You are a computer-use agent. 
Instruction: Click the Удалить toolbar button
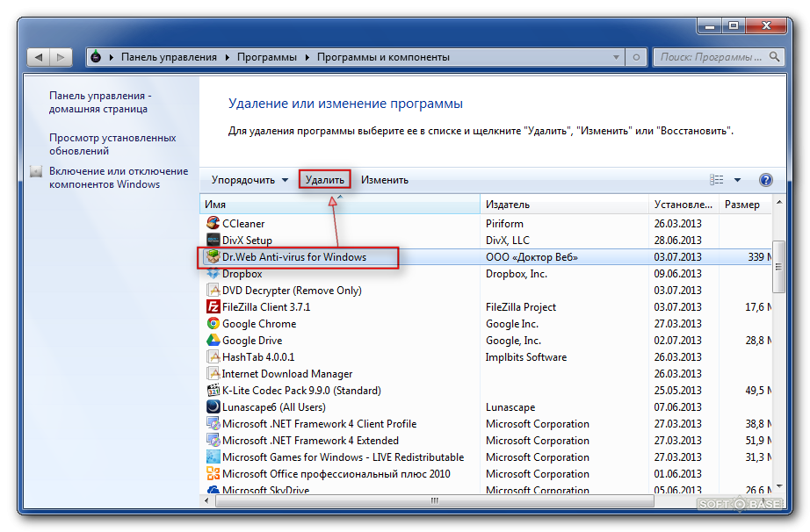(324, 180)
